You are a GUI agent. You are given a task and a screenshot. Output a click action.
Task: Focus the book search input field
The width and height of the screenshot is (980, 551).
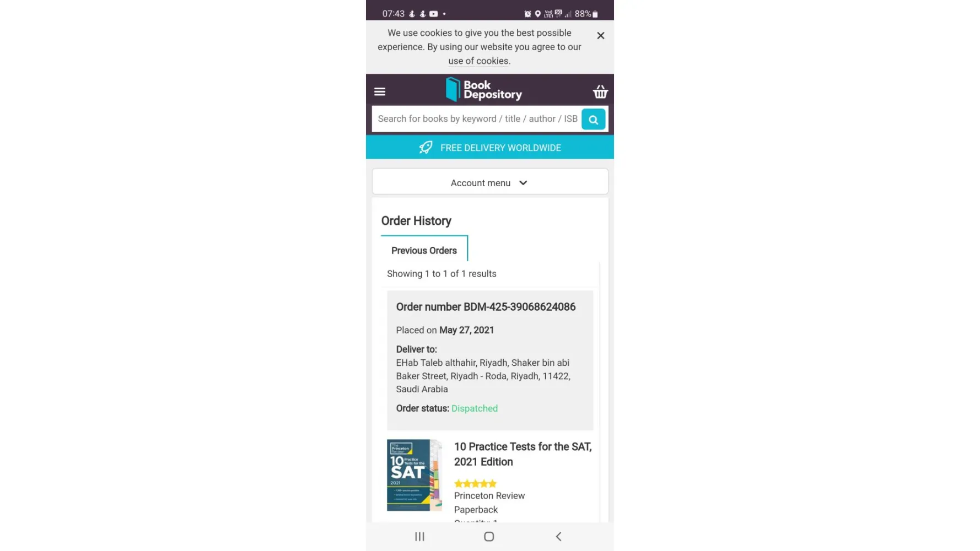click(477, 119)
